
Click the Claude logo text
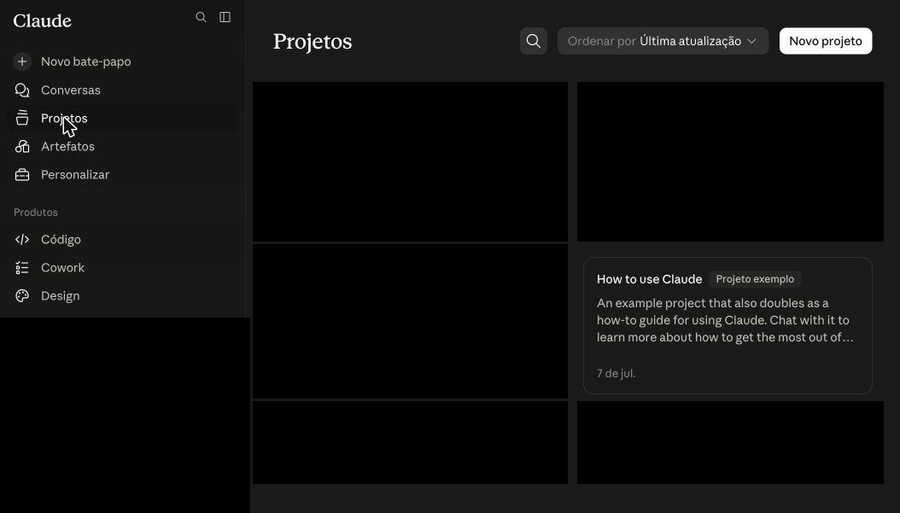(x=42, y=21)
